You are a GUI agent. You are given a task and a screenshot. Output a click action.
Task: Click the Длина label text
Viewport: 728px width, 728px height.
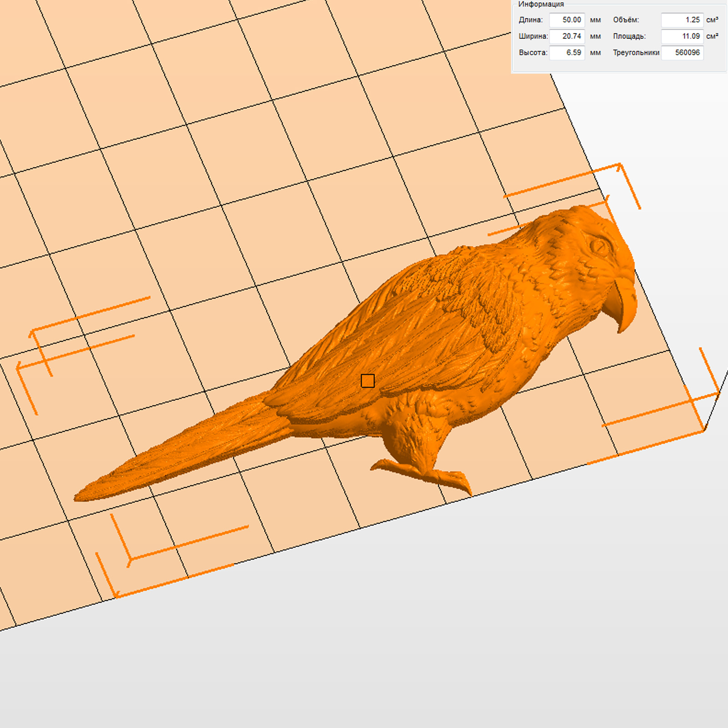point(531,20)
